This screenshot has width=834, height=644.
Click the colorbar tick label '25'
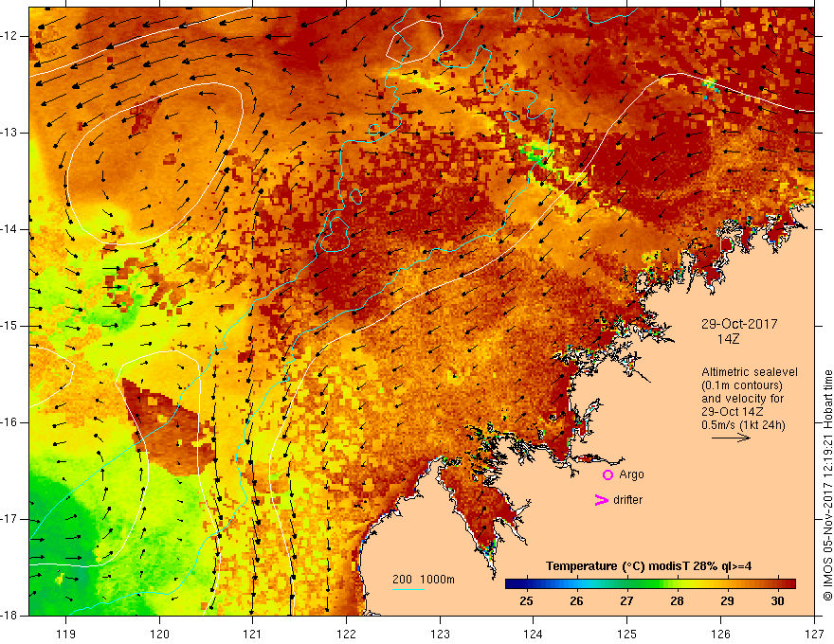(x=526, y=601)
